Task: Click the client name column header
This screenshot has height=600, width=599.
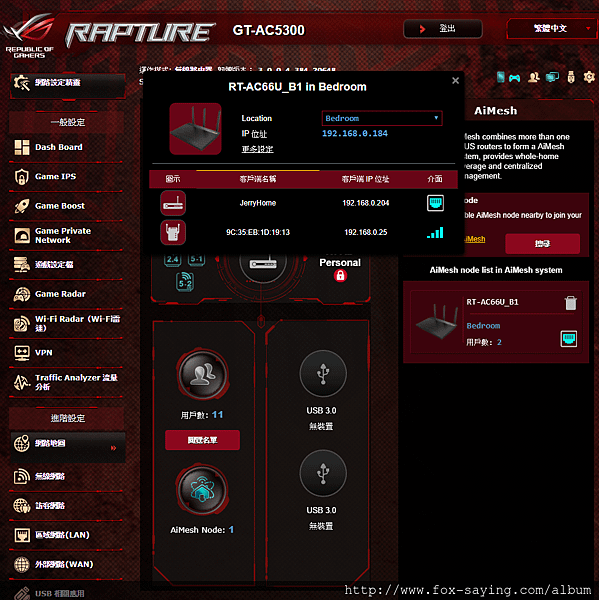Action: coord(258,179)
